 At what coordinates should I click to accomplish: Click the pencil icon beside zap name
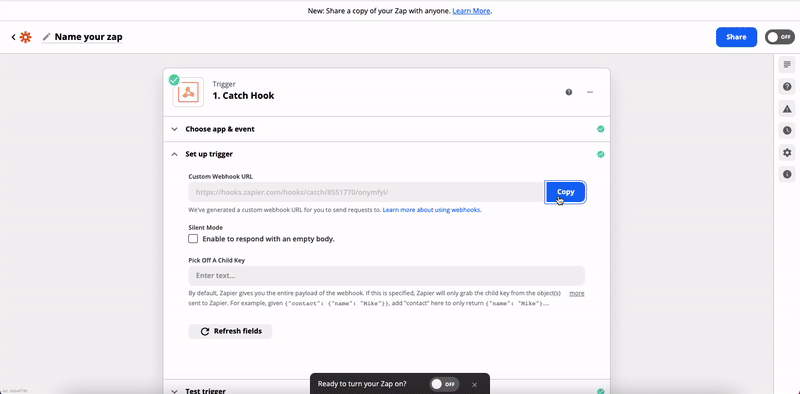46,37
